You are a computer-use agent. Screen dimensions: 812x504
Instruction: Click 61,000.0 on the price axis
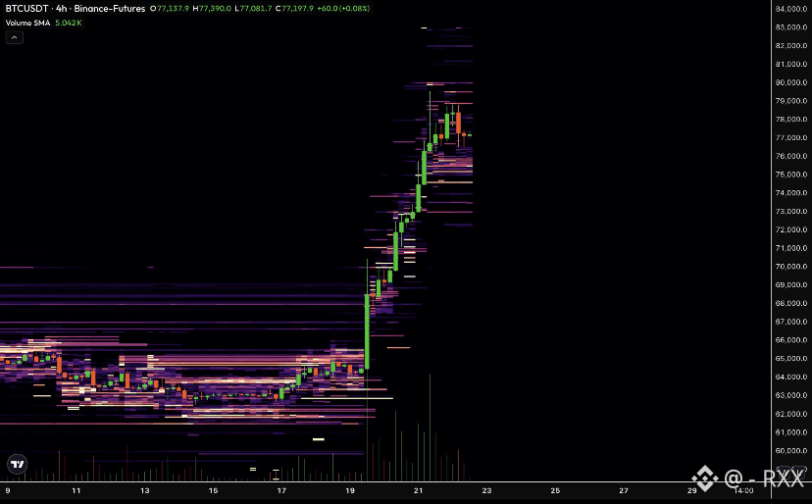[x=790, y=432]
